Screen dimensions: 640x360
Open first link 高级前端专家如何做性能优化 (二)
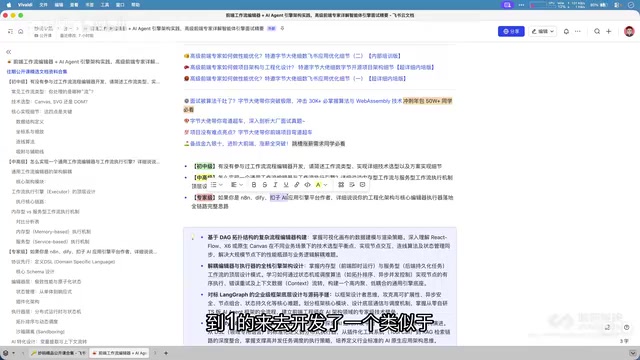click(x=296, y=56)
